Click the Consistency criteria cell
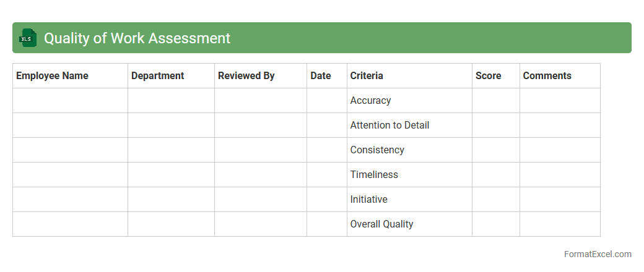The height and width of the screenshot is (272, 644). [377, 150]
